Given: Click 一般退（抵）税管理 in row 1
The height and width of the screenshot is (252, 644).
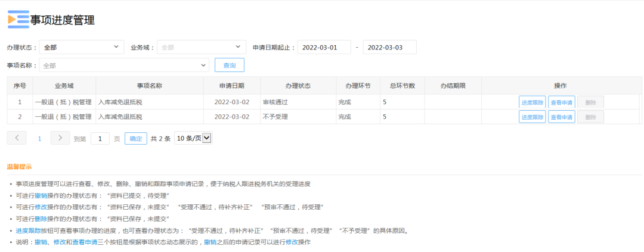Looking at the screenshot, I should [x=63, y=102].
